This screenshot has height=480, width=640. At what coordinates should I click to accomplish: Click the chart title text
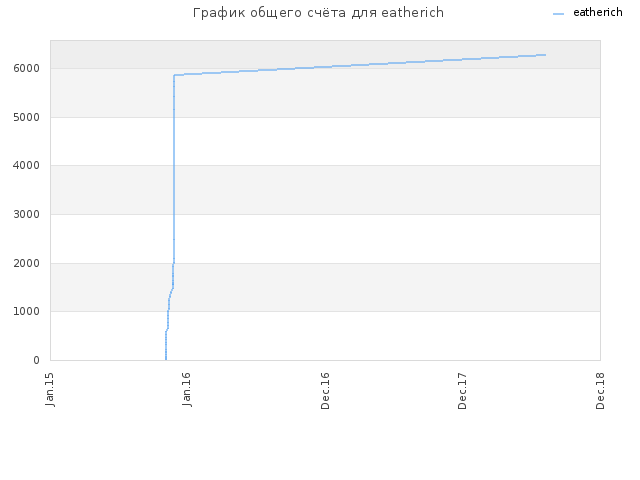[318, 13]
